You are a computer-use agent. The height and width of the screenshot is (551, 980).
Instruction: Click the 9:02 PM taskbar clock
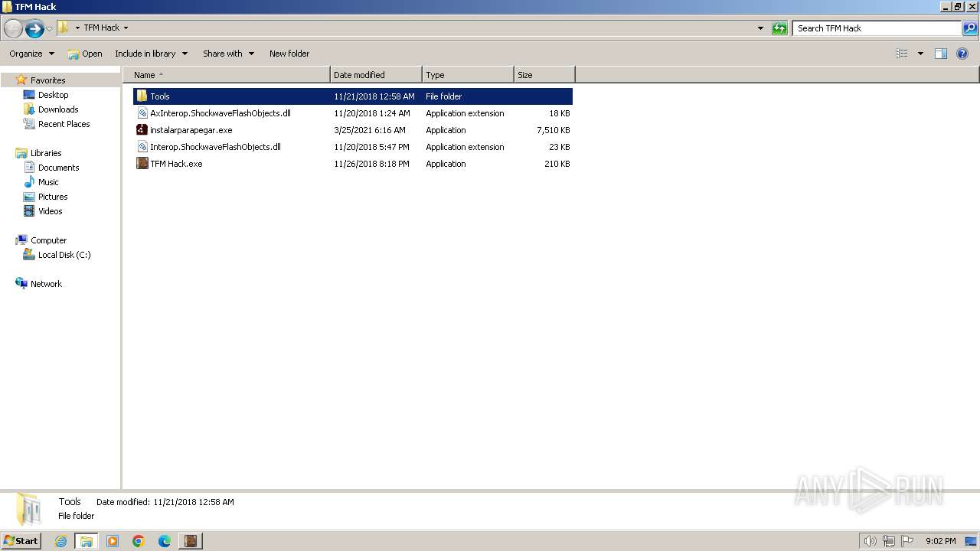coord(940,541)
